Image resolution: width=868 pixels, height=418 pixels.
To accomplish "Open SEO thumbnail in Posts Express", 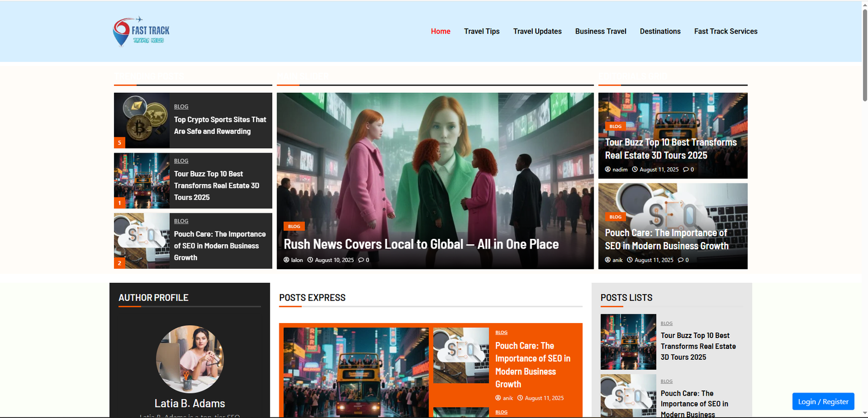I will click(x=461, y=355).
